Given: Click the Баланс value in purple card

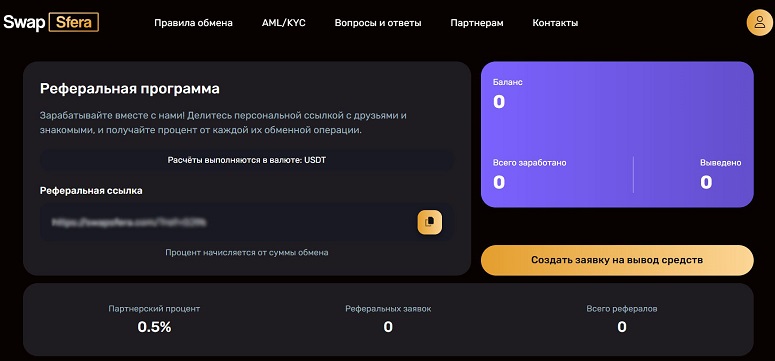Looking at the screenshot, I should [499, 102].
